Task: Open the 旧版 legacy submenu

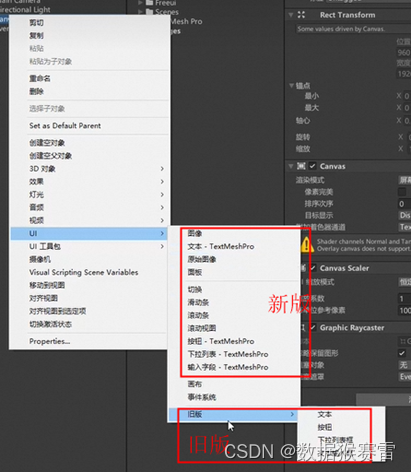Action: 233,414
